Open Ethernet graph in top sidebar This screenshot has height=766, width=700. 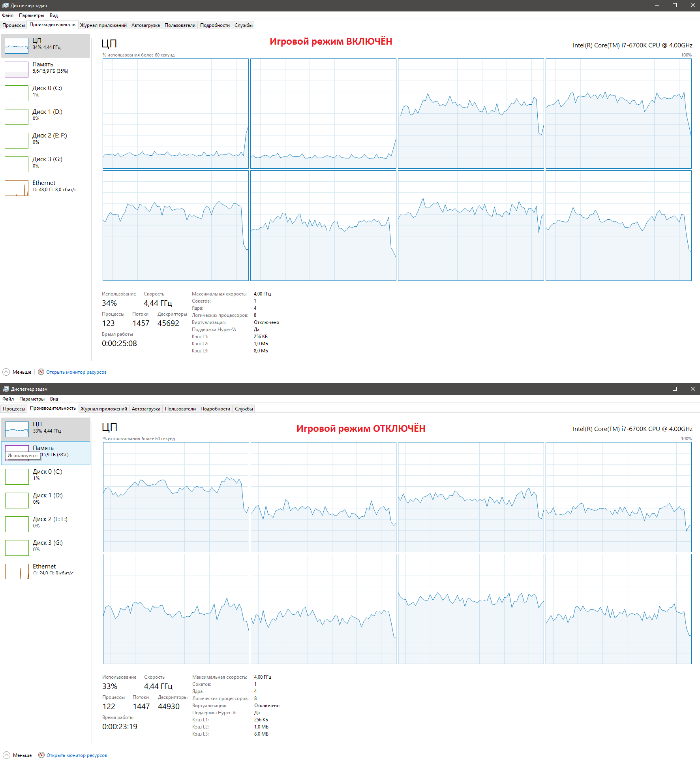tap(17, 188)
